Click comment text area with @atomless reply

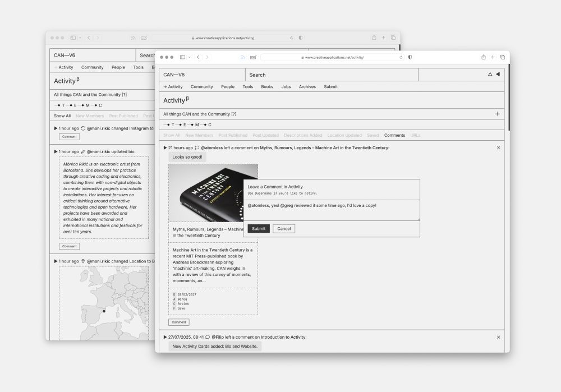[x=332, y=210]
